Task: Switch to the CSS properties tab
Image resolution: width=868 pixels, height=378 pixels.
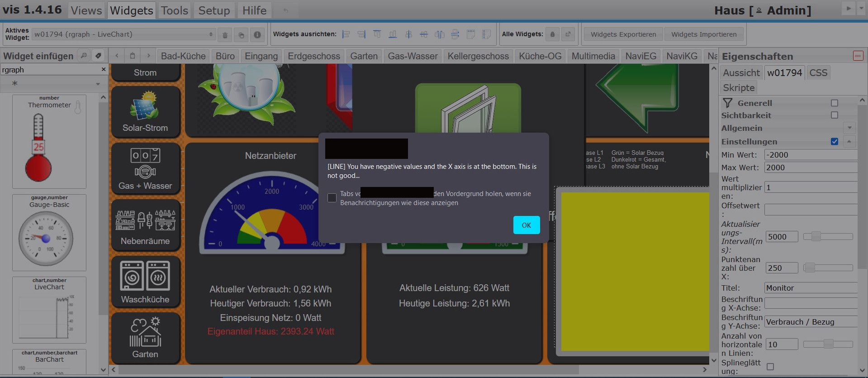Action: 818,73
